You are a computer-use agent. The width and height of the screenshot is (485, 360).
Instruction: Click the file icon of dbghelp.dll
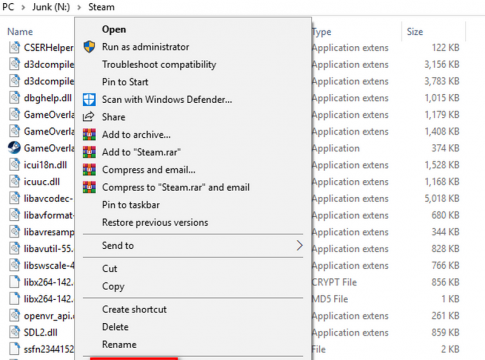[14, 98]
